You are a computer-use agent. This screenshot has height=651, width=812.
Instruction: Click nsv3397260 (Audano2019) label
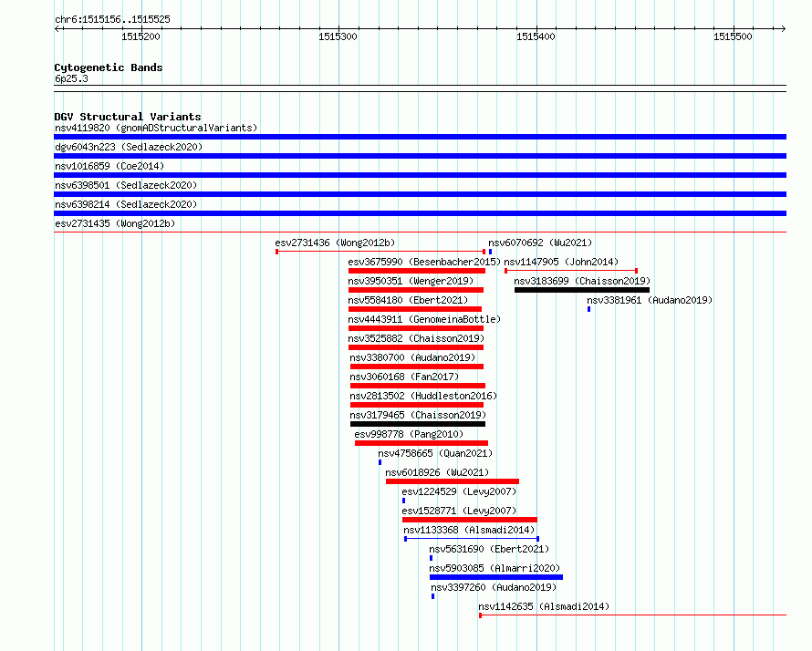click(x=494, y=587)
